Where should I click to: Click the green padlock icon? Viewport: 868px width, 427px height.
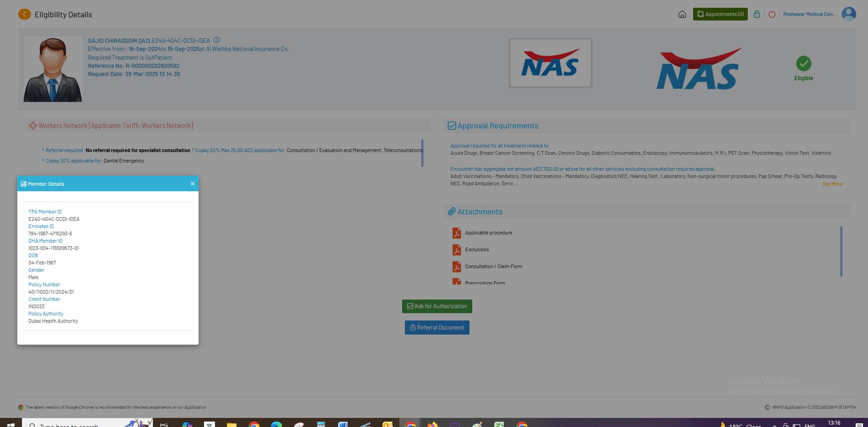pyautogui.click(x=756, y=14)
